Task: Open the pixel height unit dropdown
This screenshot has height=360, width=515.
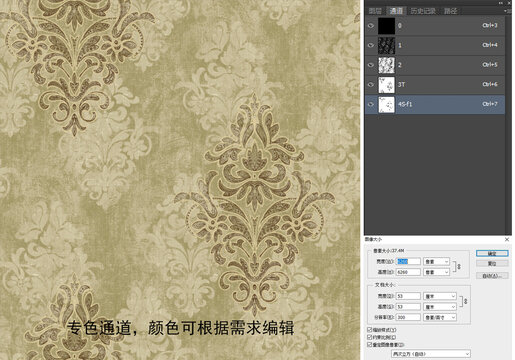Action: click(x=437, y=272)
